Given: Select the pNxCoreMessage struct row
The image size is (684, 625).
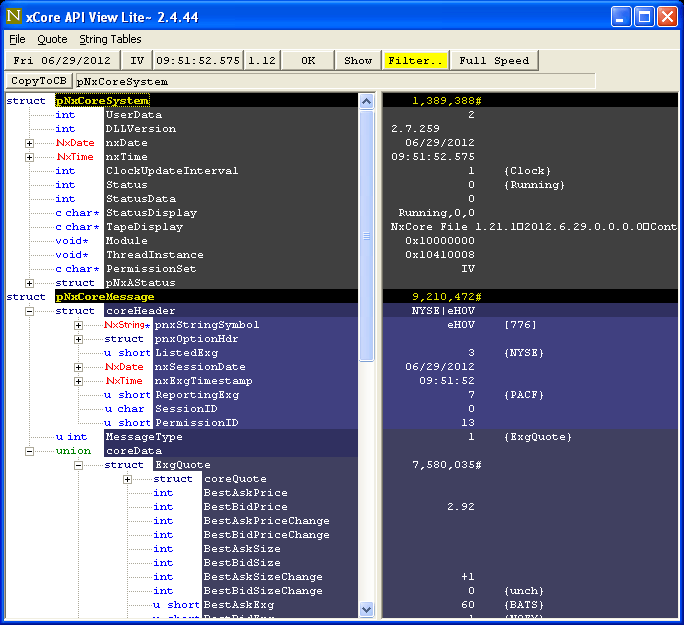Looking at the screenshot, I should click(104, 297).
